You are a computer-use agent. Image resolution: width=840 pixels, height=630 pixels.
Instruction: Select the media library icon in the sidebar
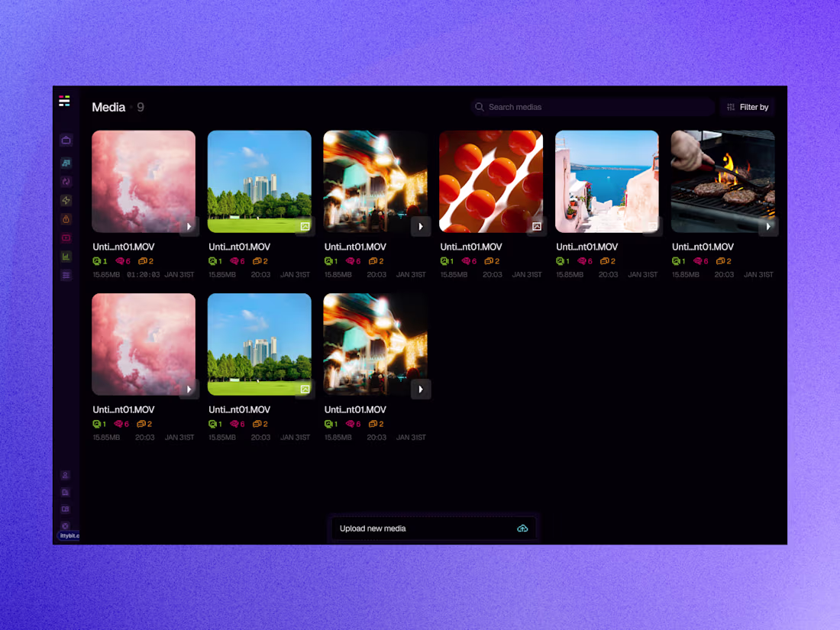click(x=66, y=162)
